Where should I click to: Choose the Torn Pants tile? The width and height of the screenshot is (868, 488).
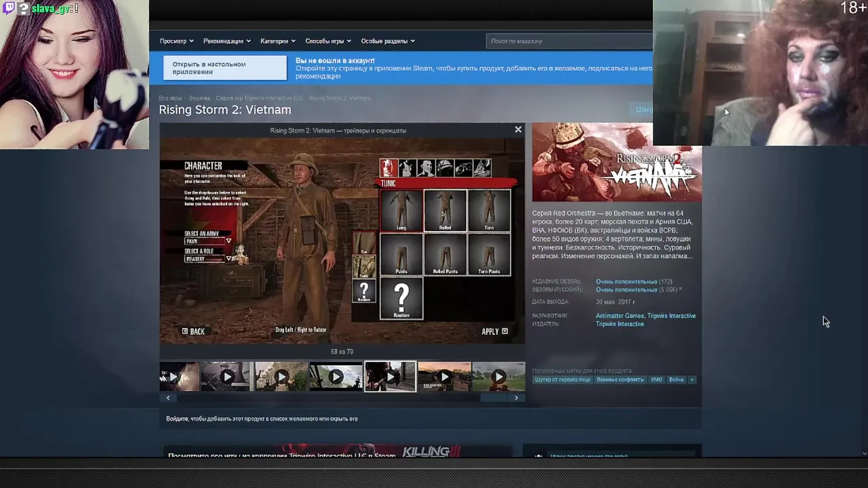pyautogui.click(x=489, y=254)
